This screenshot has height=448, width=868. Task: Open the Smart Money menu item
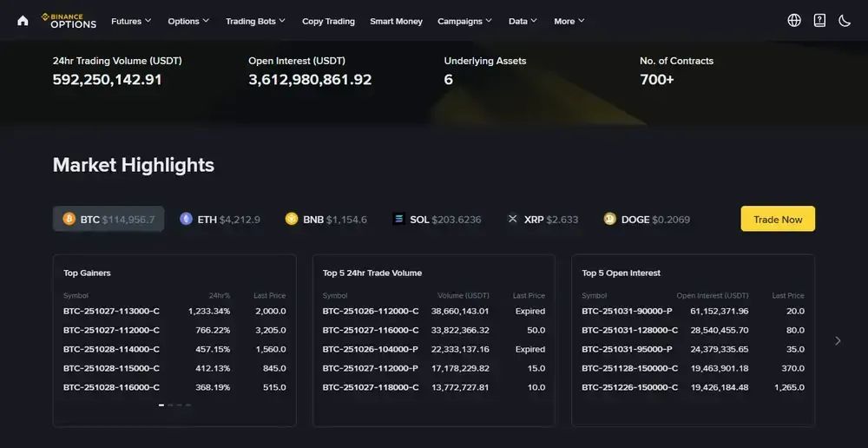396,21
